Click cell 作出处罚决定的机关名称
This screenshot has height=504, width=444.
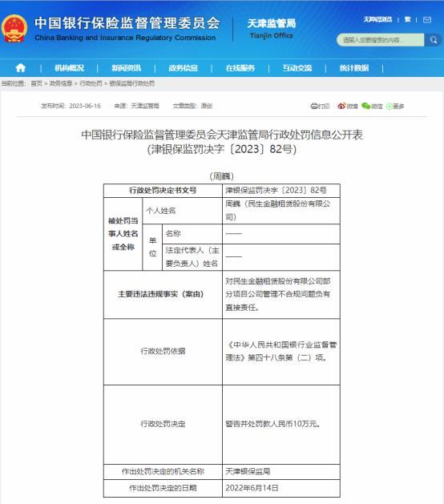[x=163, y=472]
